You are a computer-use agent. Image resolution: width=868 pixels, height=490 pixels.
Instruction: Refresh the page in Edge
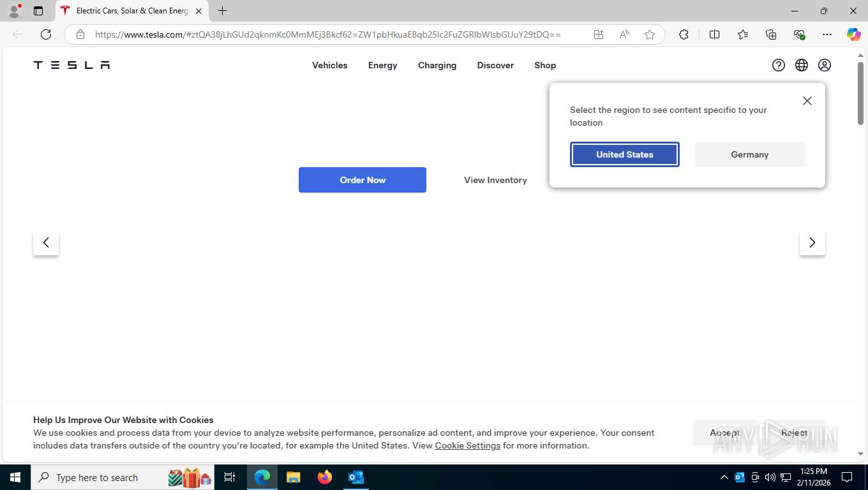[46, 34]
